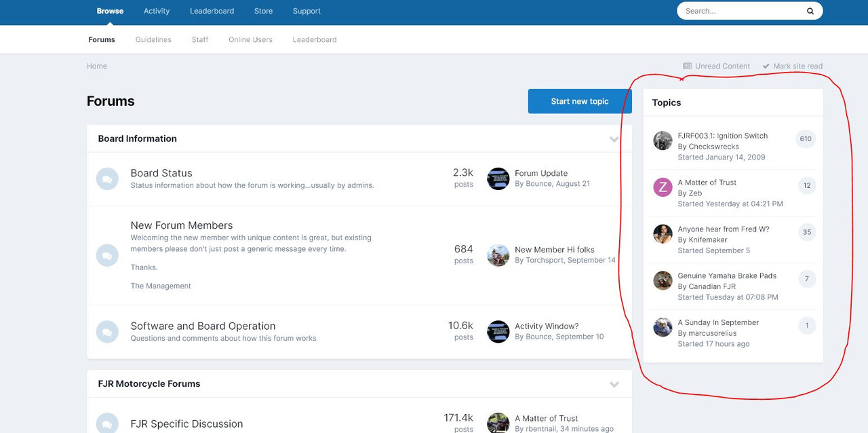Select the Online Users submenu item

click(x=250, y=39)
